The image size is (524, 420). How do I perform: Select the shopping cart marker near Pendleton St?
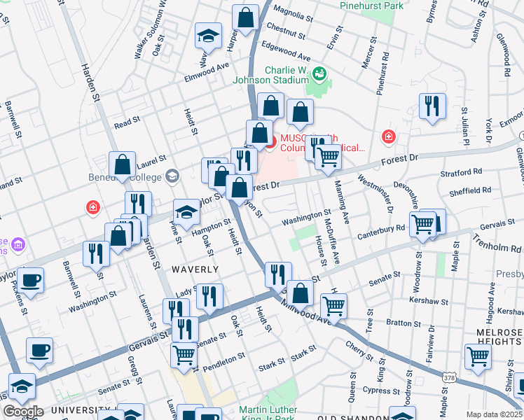tap(184, 356)
